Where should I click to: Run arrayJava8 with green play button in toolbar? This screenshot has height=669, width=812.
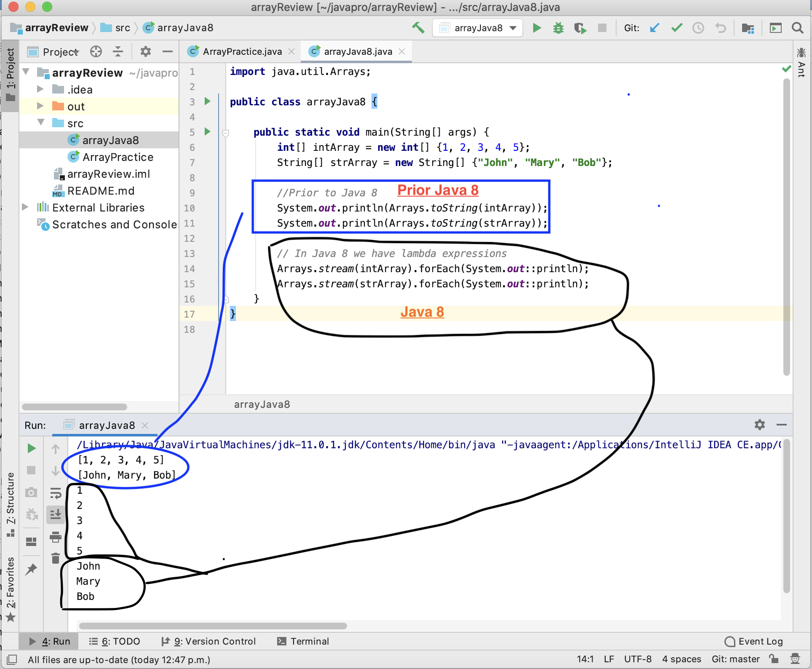[537, 28]
